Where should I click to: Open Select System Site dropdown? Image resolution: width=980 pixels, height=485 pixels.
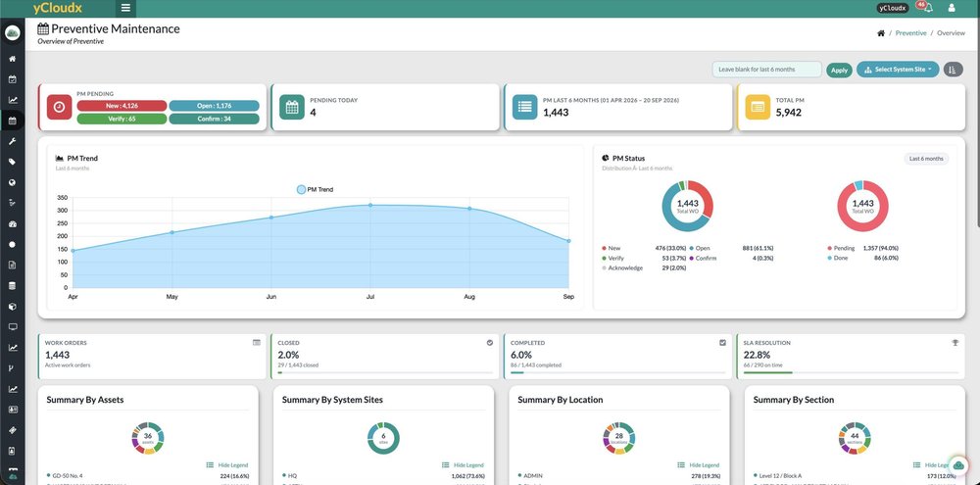tap(898, 70)
